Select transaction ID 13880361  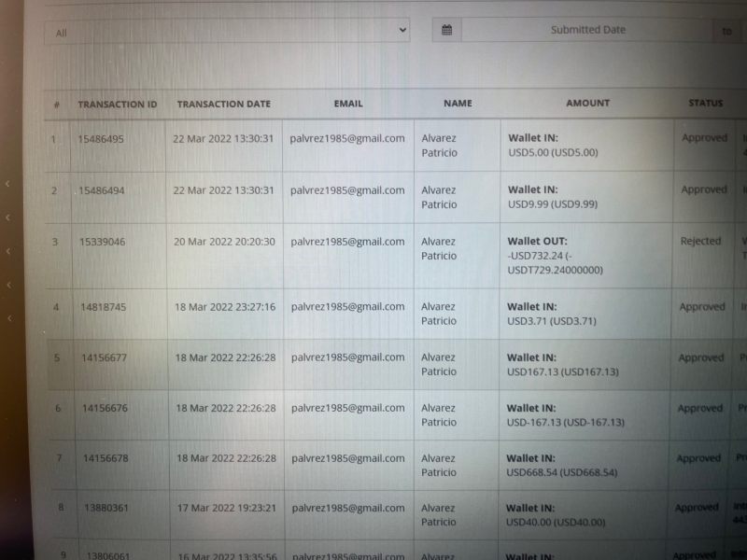[x=106, y=508]
